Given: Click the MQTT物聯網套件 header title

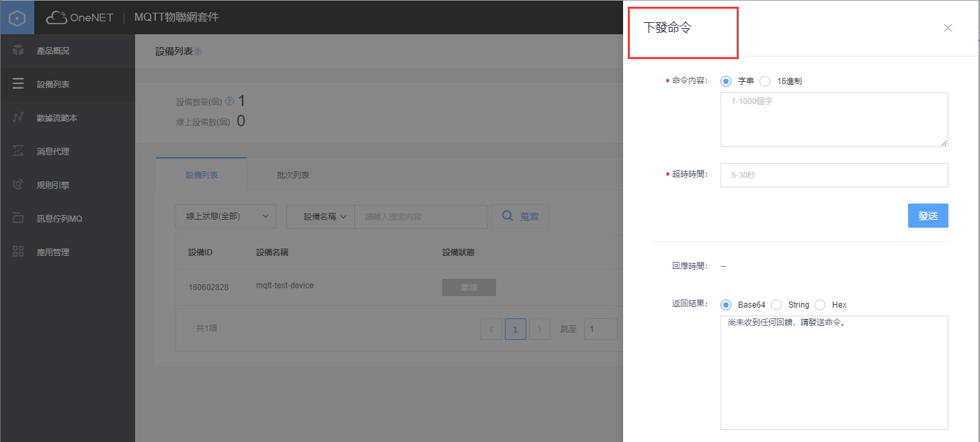Looking at the screenshot, I should 176,17.
